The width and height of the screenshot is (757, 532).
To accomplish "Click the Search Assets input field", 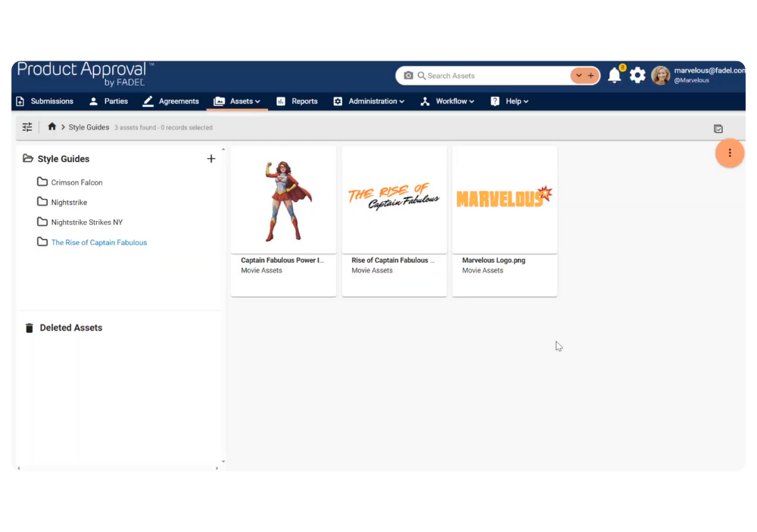I will 492,76.
